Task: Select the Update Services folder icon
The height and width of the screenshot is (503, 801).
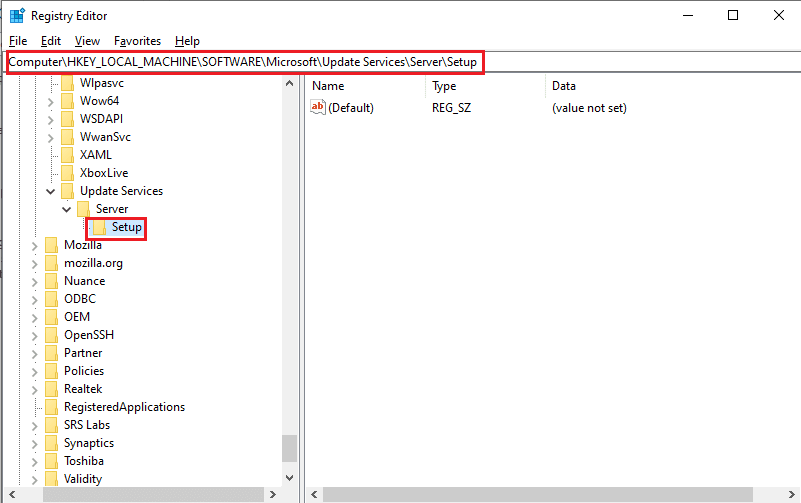Action: click(x=67, y=191)
